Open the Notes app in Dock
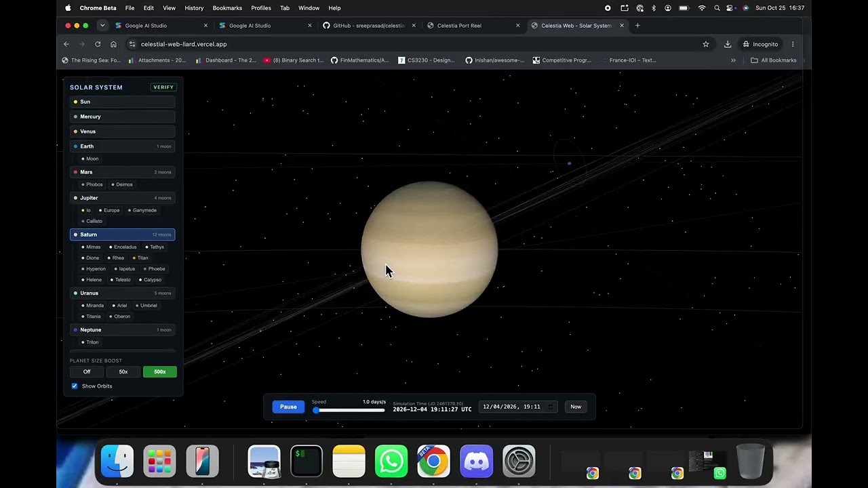The image size is (868, 488). pyautogui.click(x=349, y=462)
